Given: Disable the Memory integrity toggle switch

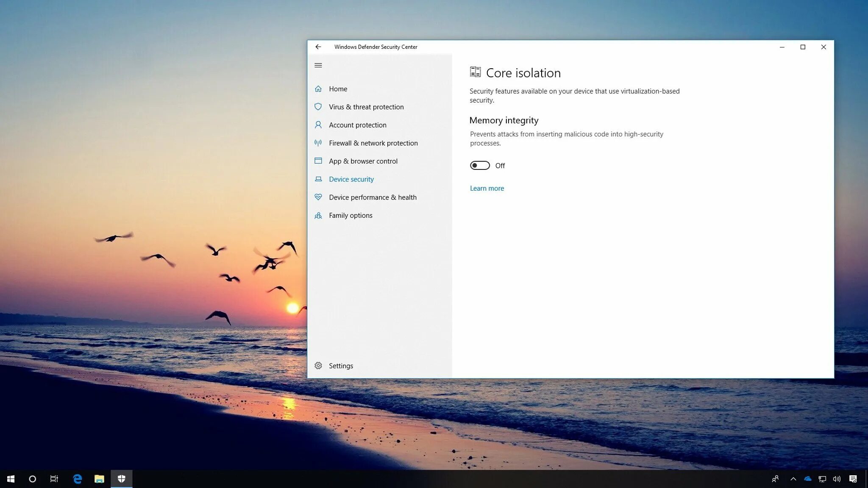Looking at the screenshot, I should coord(480,165).
